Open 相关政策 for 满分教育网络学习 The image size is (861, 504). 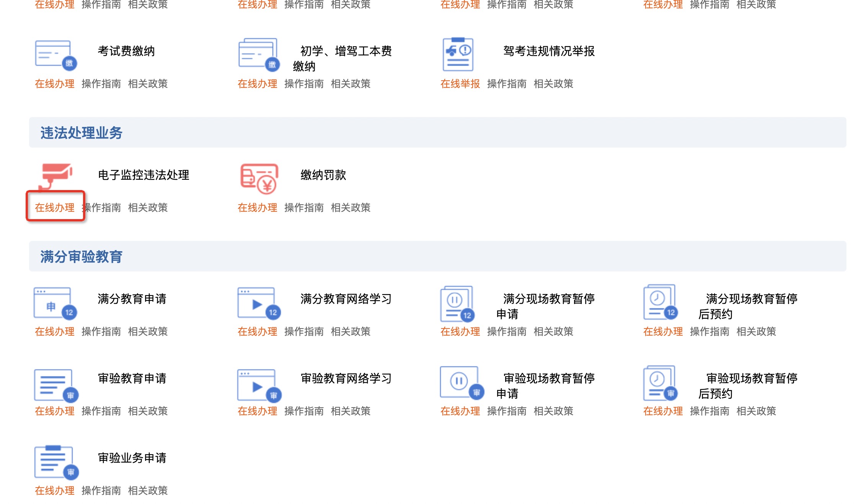(x=351, y=332)
